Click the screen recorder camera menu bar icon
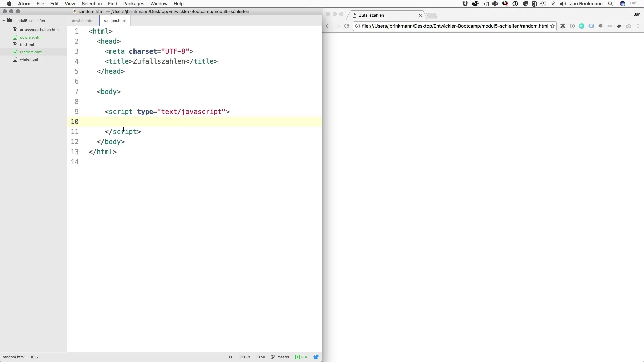This screenshot has height=362, width=644. (x=485, y=4)
